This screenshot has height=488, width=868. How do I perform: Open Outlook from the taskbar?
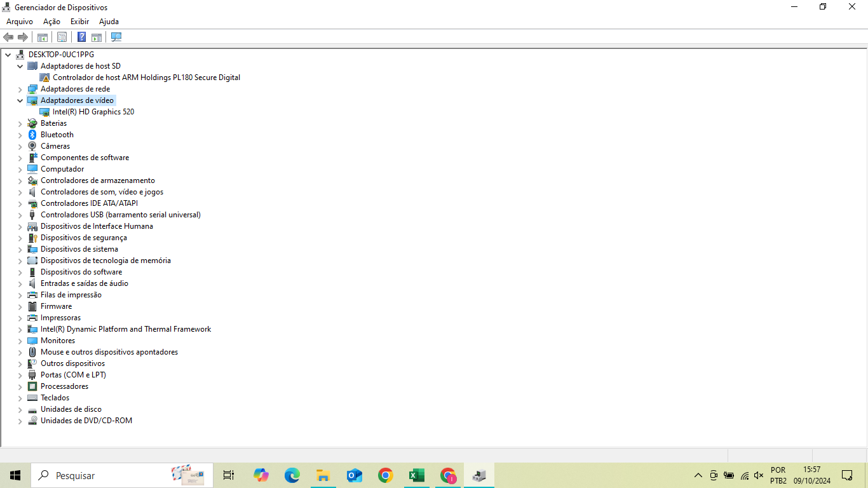click(355, 475)
